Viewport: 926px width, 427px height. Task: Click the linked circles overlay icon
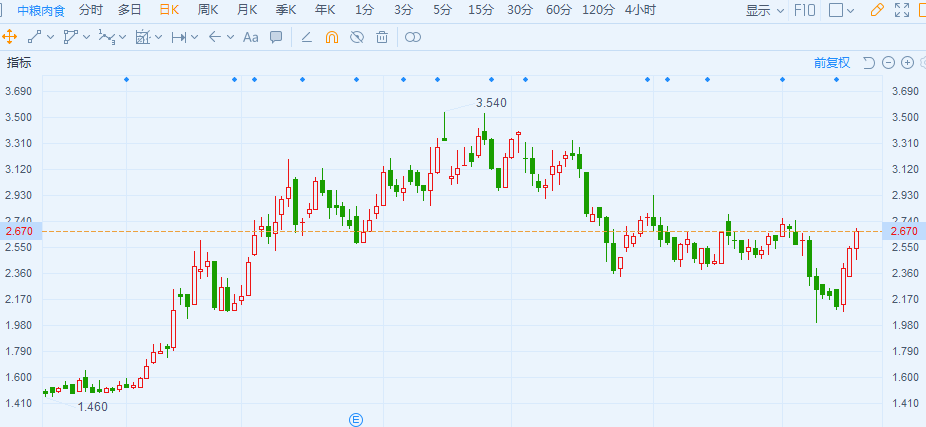click(413, 37)
